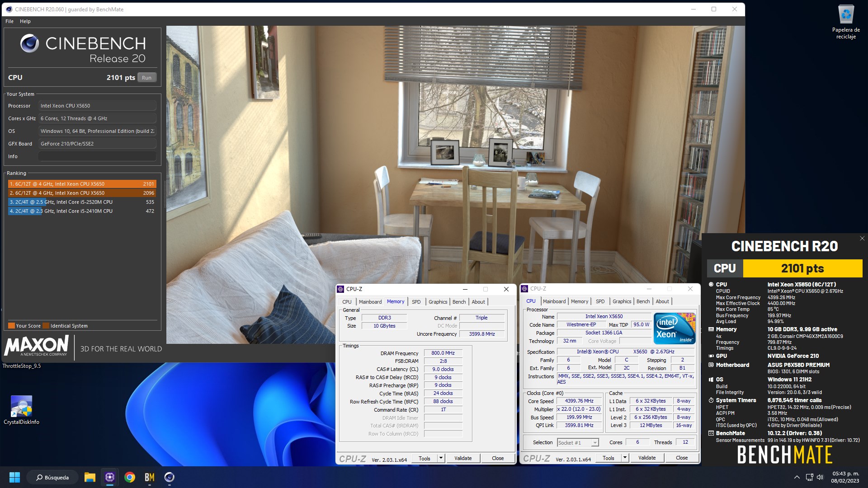Click the CPU section icon in BenchMate
The width and height of the screenshot is (868, 488).
point(711,285)
